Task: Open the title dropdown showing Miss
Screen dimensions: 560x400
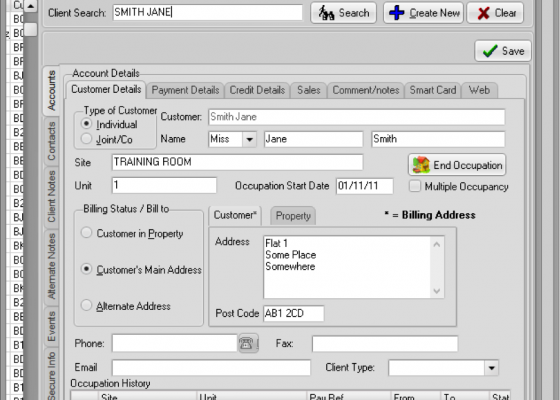Action: tap(249, 139)
